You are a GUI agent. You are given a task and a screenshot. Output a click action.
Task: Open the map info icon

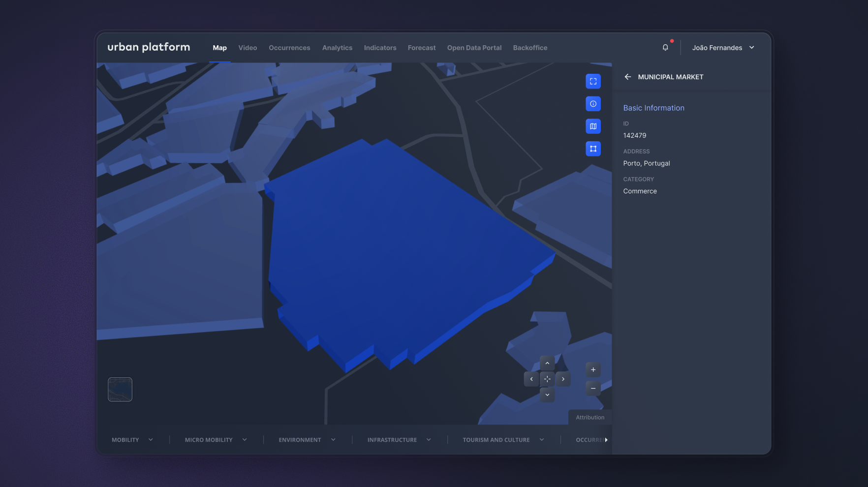point(593,104)
